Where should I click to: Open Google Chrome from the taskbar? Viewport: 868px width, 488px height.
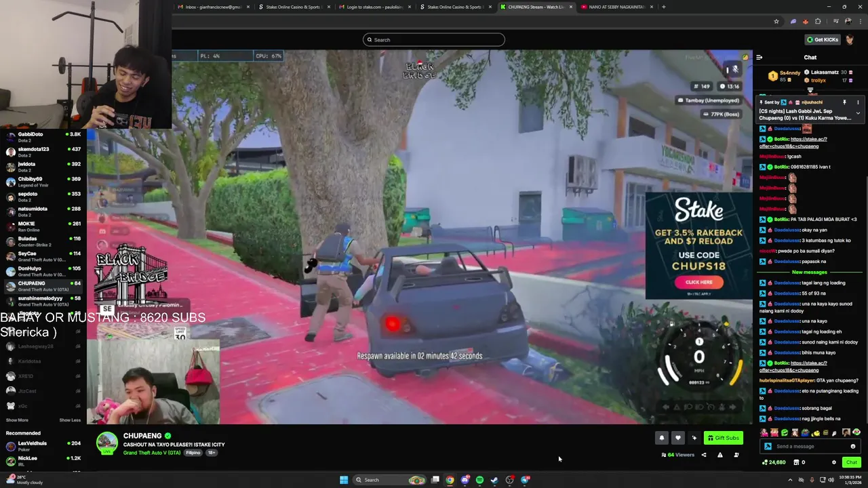point(450,480)
